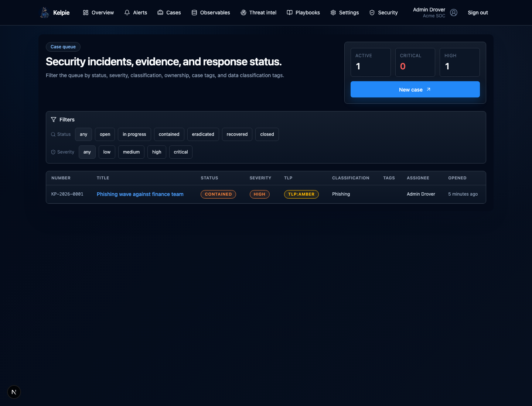Click Sign out
532x406 pixels.
(x=478, y=13)
